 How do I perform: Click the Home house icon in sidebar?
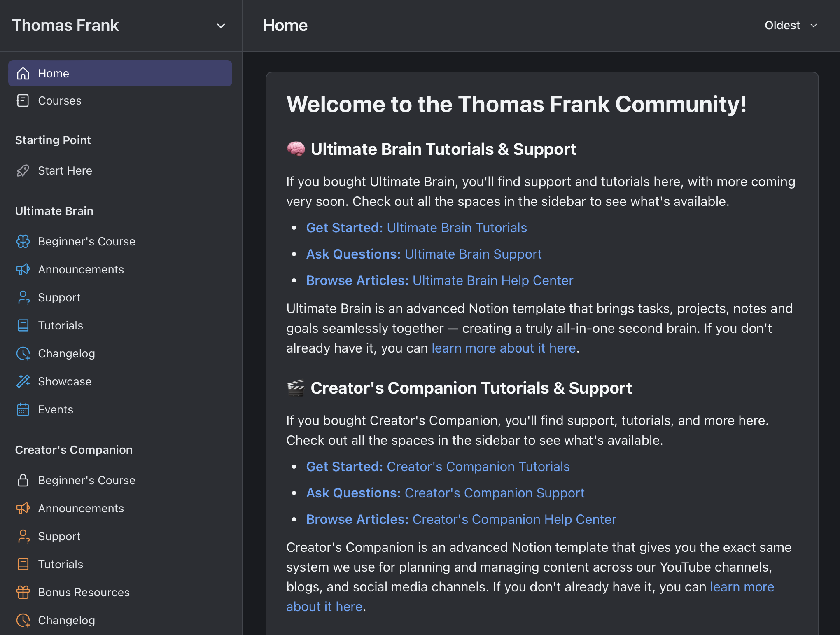coord(23,73)
